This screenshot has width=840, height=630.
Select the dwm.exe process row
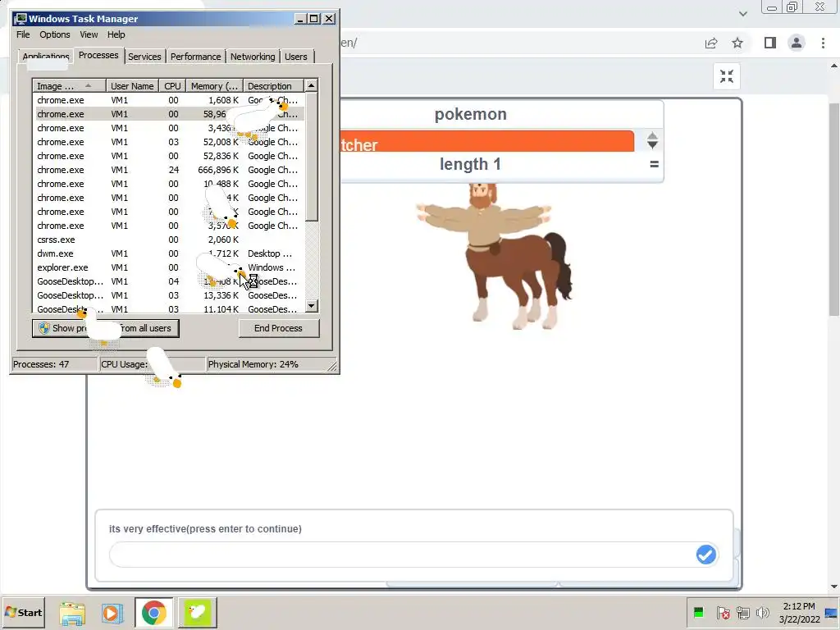pyautogui.click(x=167, y=253)
